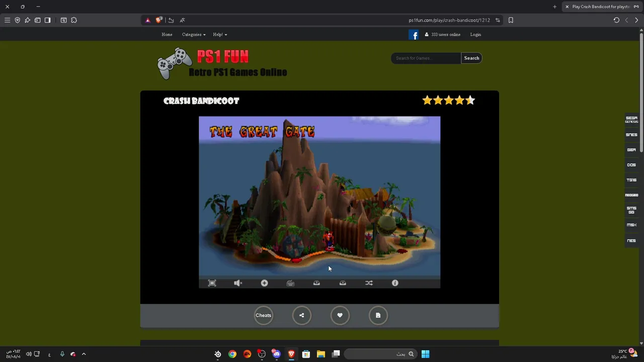Open the TG16 sidebar link
Image resolution: width=644 pixels, height=362 pixels.
point(631,180)
